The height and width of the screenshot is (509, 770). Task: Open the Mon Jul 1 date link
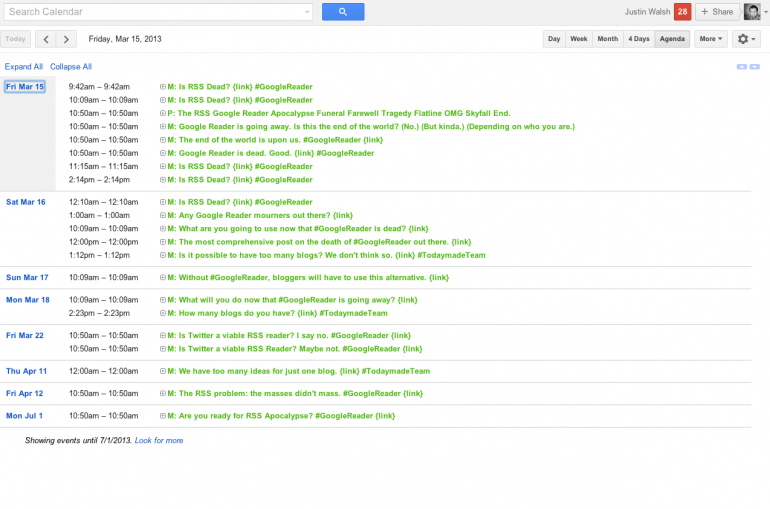click(x=24, y=416)
